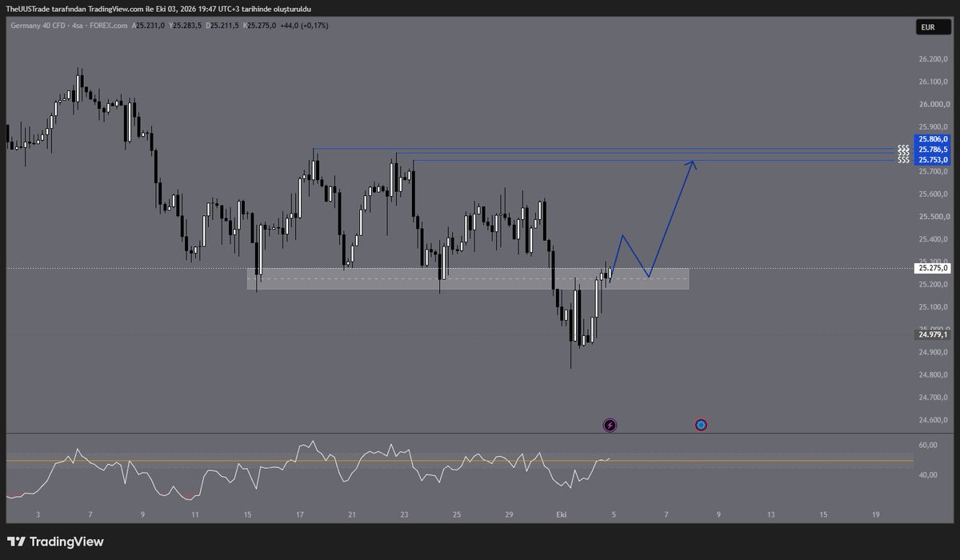Click the TheUUSTrade snapshot caption text
This screenshot has width=960, height=560.
pos(158,8)
